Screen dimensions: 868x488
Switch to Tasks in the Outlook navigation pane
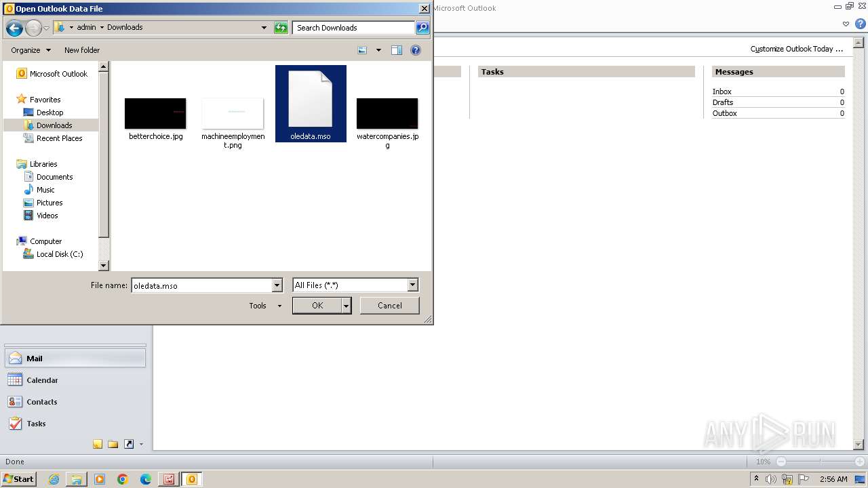click(75, 424)
